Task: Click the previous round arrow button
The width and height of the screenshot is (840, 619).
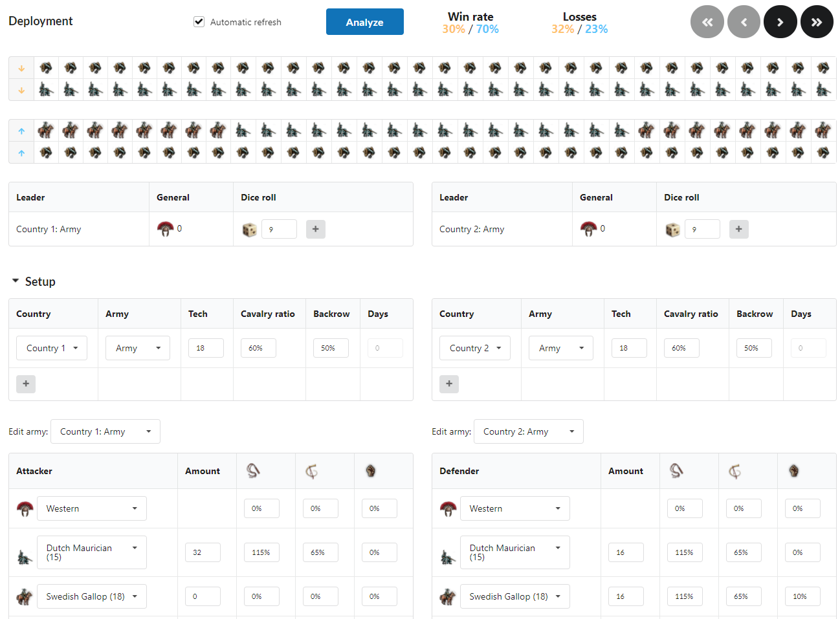Action: 744,22
